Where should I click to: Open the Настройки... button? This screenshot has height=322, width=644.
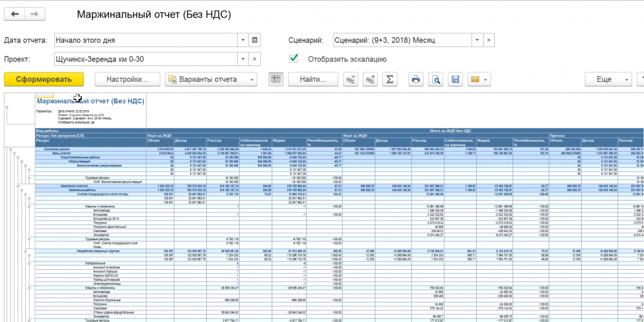point(127,79)
